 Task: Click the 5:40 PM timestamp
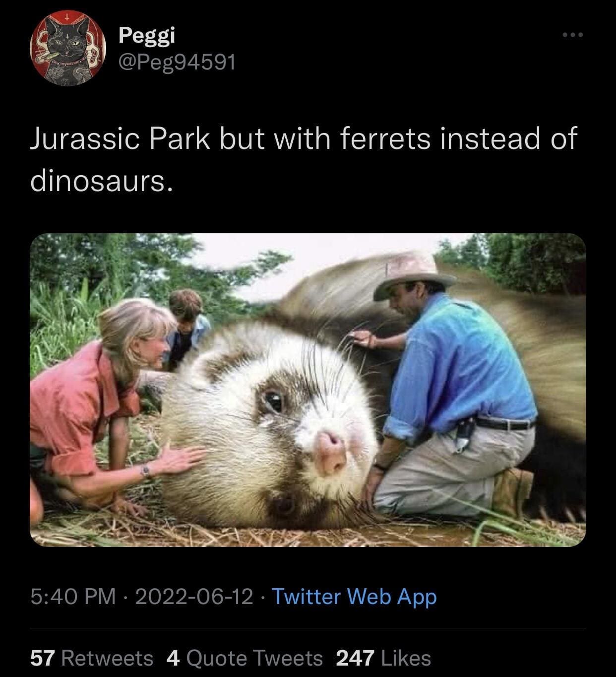[72, 596]
